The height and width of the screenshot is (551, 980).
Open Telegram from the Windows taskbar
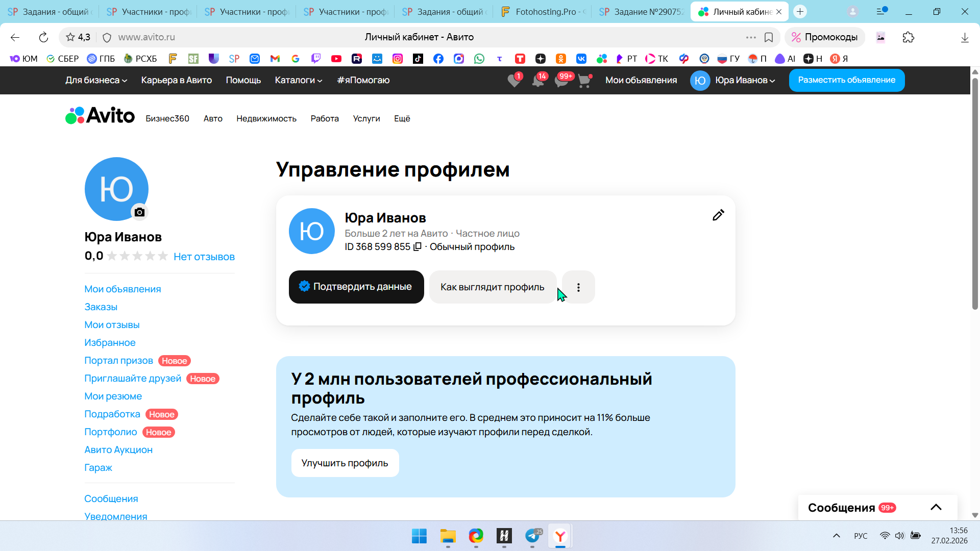[532, 536]
